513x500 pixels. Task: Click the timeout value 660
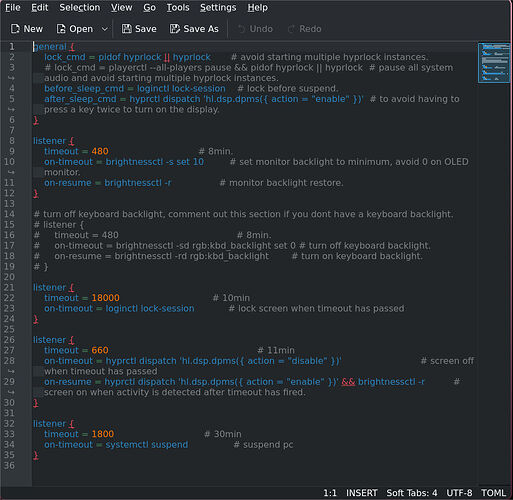pyautogui.click(x=100, y=350)
